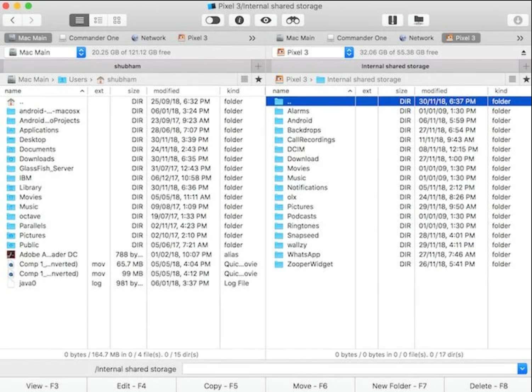Select Commander One tab in right pane
Screen dimensions: 532x392
click(x=357, y=38)
